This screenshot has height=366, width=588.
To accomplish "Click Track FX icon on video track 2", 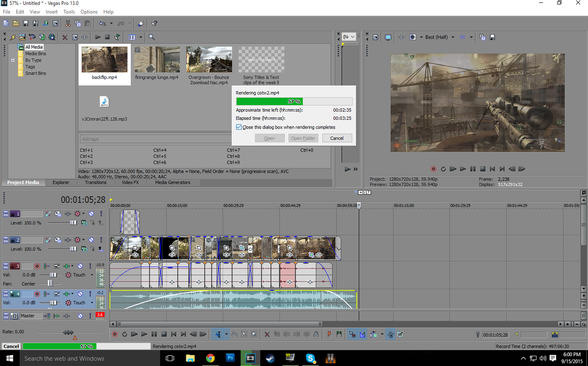I will 68,240.
